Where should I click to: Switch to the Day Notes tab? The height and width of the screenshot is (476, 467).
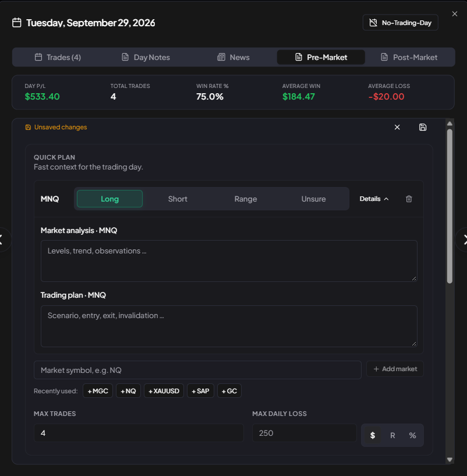146,57
